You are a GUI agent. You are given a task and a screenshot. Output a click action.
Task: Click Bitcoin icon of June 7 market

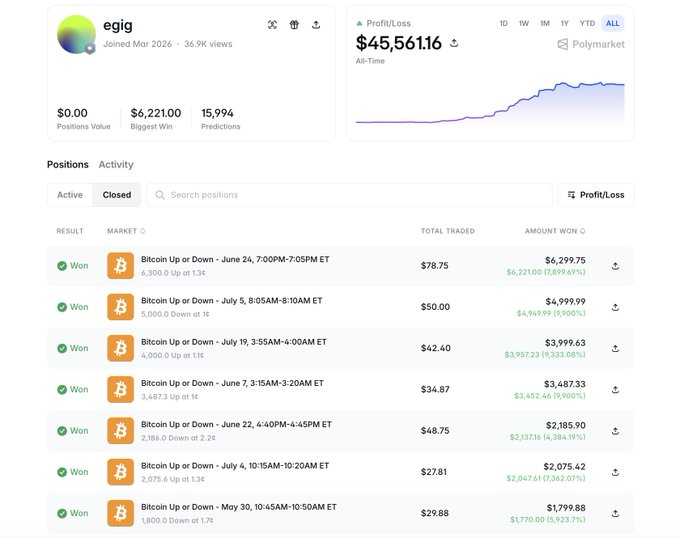pyautogui.click(x=121, y=389)
